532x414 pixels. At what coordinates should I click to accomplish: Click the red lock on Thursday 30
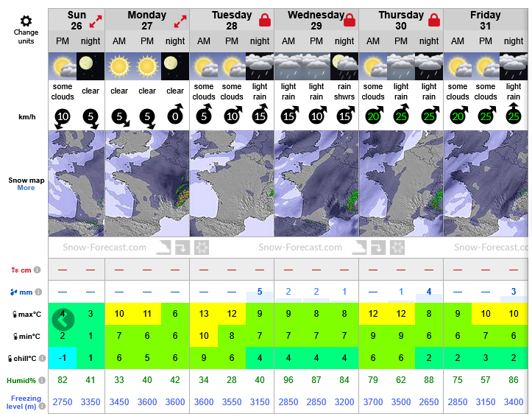(434, 20)
